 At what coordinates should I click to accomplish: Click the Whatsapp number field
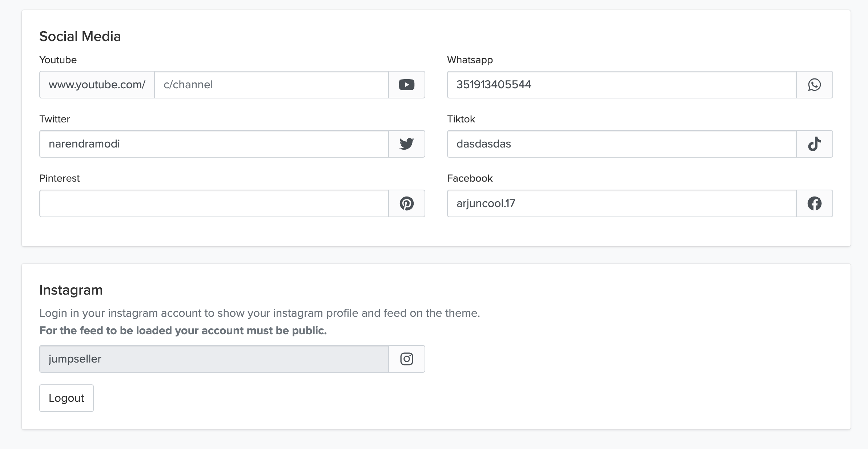click(x=622, y=85)
